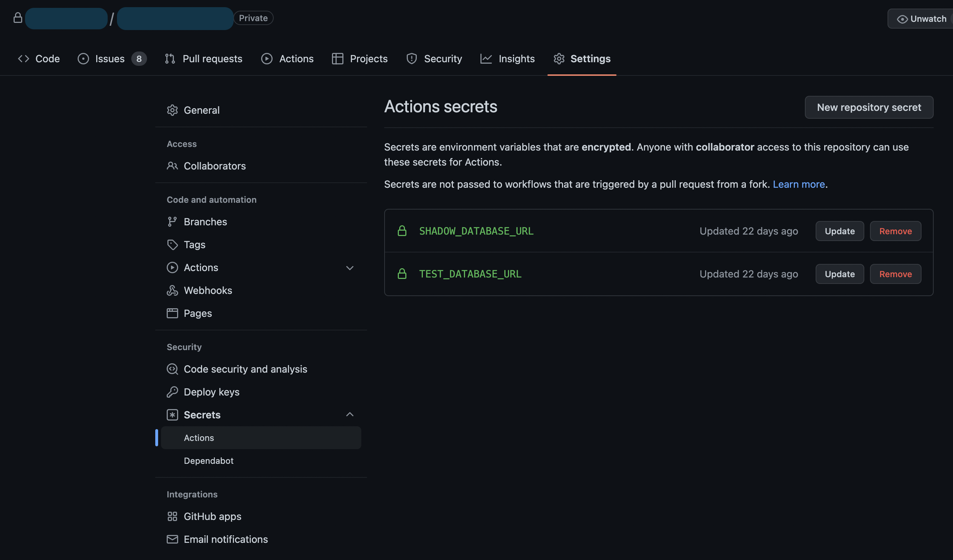Click the Branches git-branch icon

(172, 222)
